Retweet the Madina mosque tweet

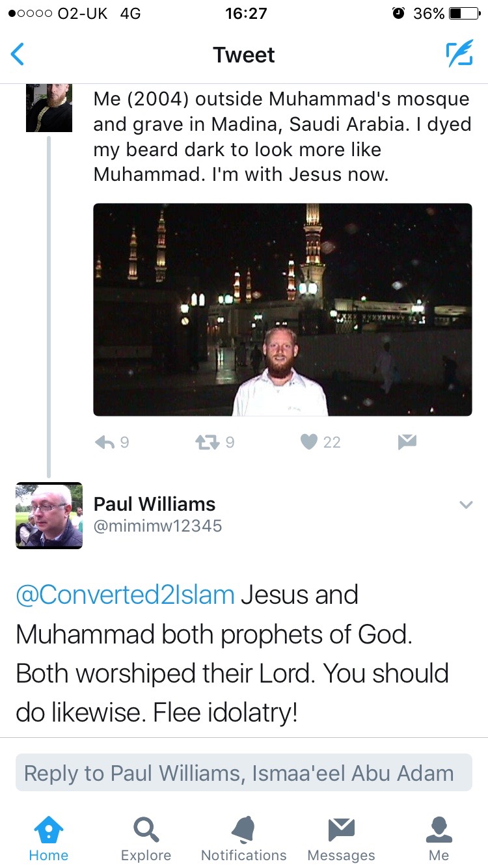coord(207,442)
